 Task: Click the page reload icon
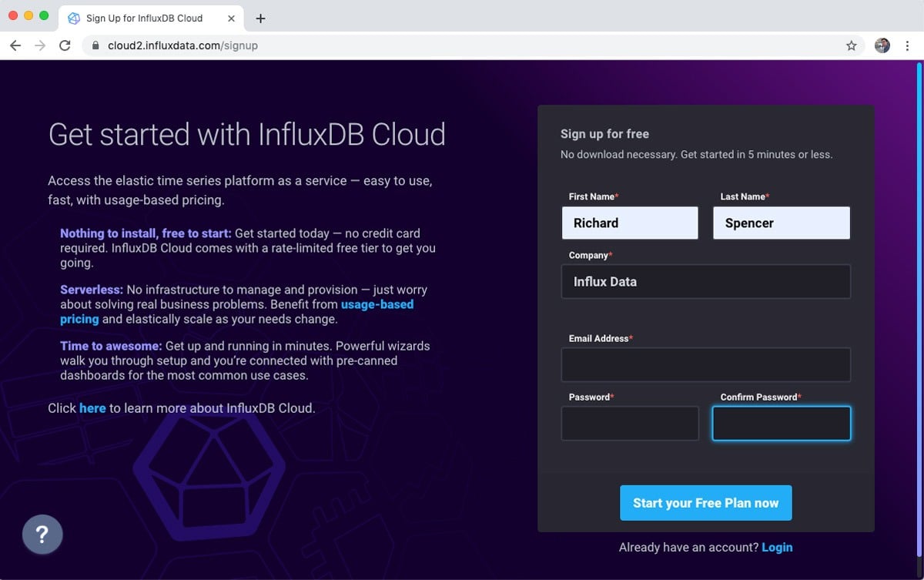[65, 45]
